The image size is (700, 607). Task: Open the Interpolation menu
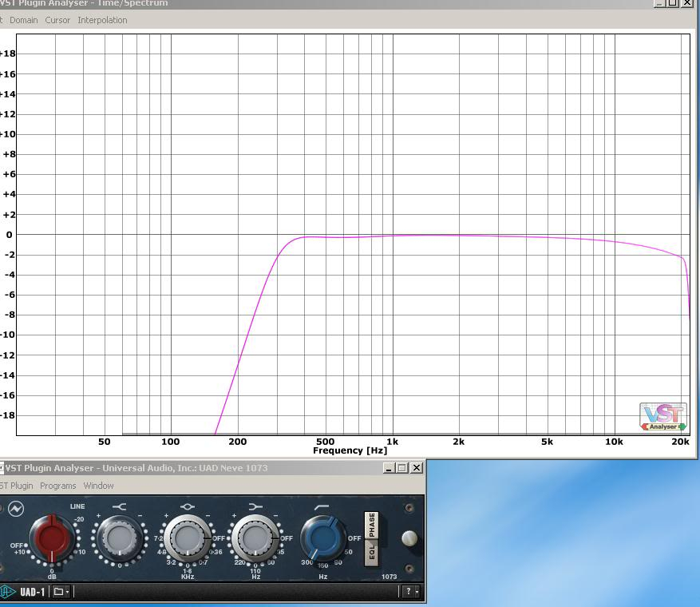click(x=102, y=20)
